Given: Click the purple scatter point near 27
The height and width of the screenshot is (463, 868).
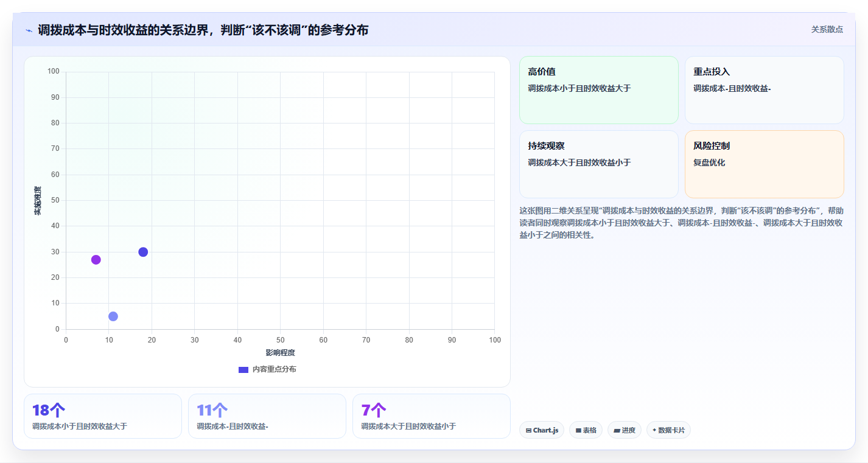Looking at the screenshot, I should pos(96,260).
